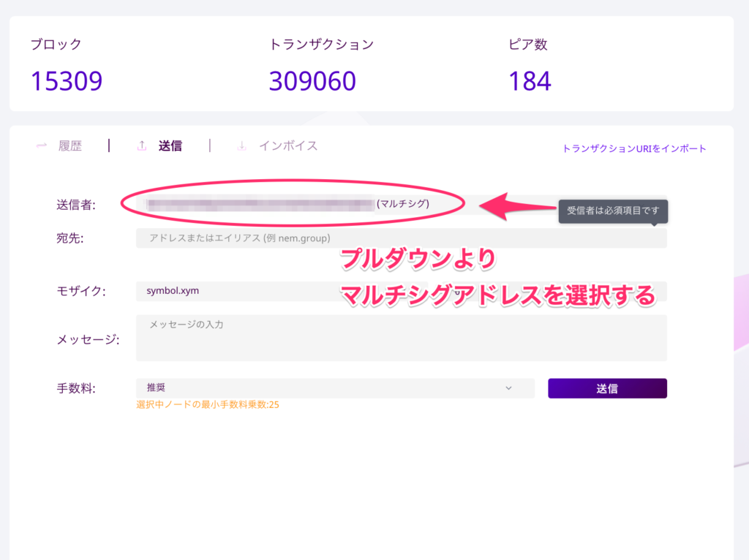Click the 宛先: field label
This screenshot has height=560, width=749.
(69, 238)
